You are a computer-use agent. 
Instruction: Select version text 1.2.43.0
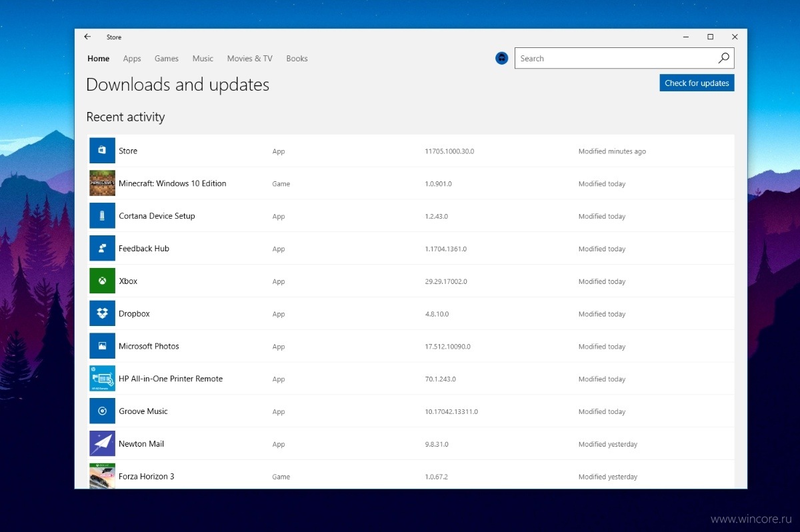(x=436, y=217)
